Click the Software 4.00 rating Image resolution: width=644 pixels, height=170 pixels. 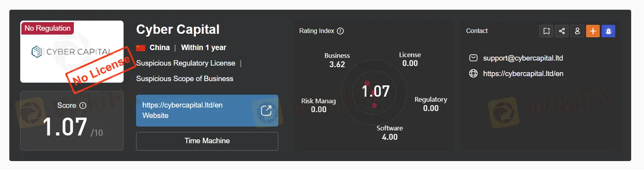390,133
